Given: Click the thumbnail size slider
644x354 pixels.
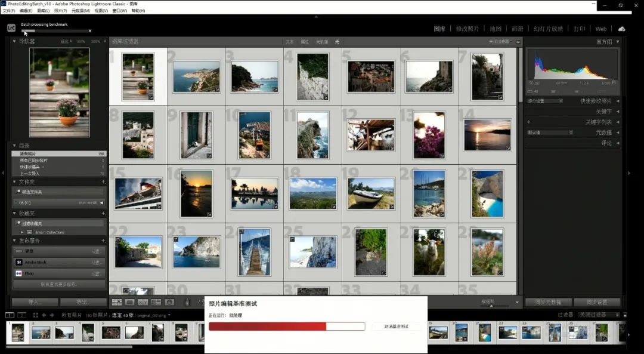Looking at the screenshot, I should 491,306.
